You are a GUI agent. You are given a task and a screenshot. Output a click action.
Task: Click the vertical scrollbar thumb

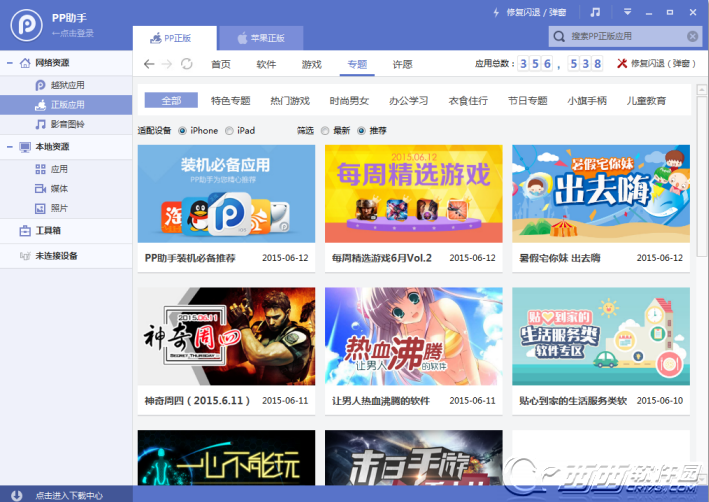701,176
